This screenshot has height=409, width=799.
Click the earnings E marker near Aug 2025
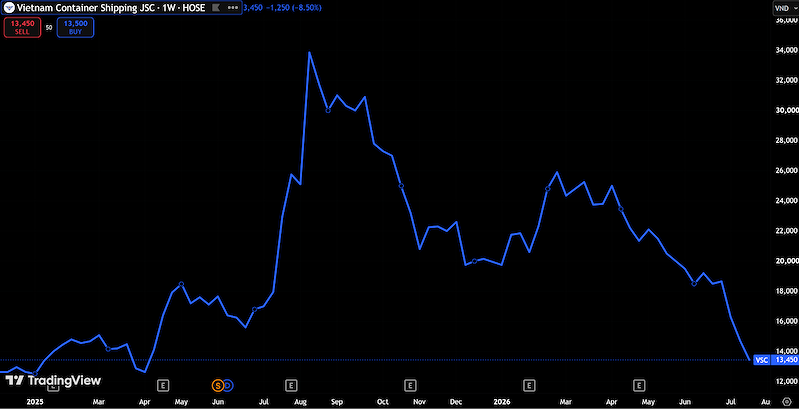[291, 385]
